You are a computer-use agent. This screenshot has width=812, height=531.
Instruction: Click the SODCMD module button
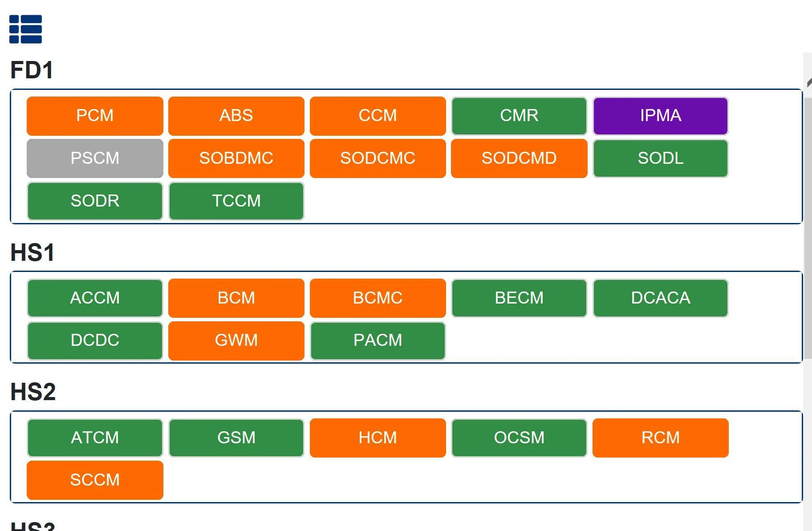tap(519, 158)
